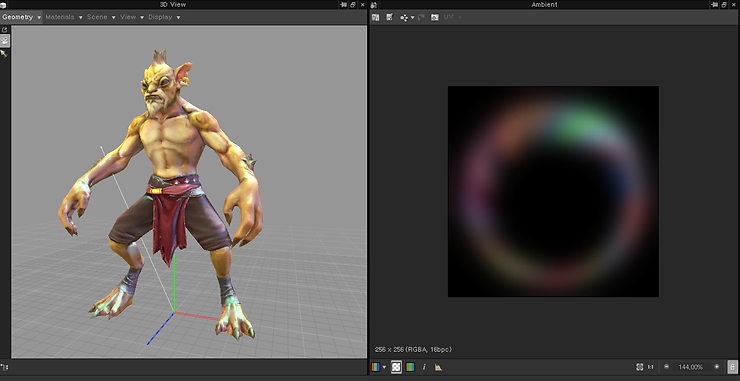Click the zoom out minus button
Screen dimensions: 740x381
click(x=666, y=367)
